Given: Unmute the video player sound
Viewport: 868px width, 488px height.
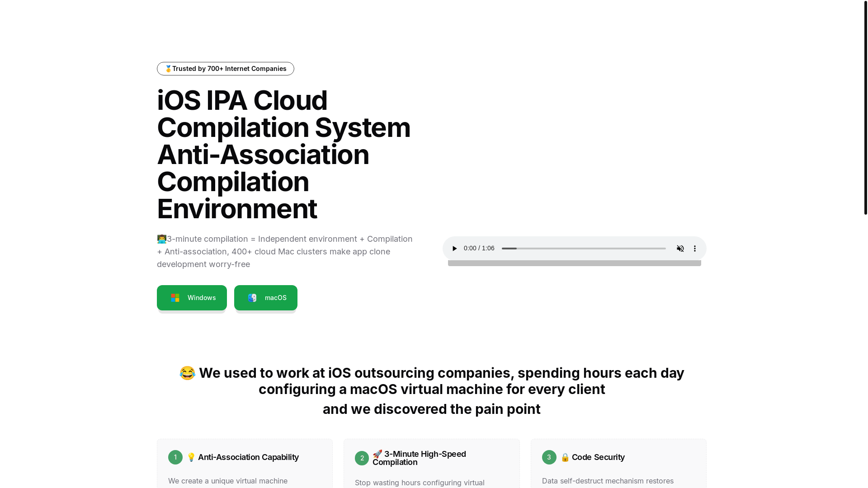Looking at the screenshot, I should pyautogui.click(x=680, y=249).
